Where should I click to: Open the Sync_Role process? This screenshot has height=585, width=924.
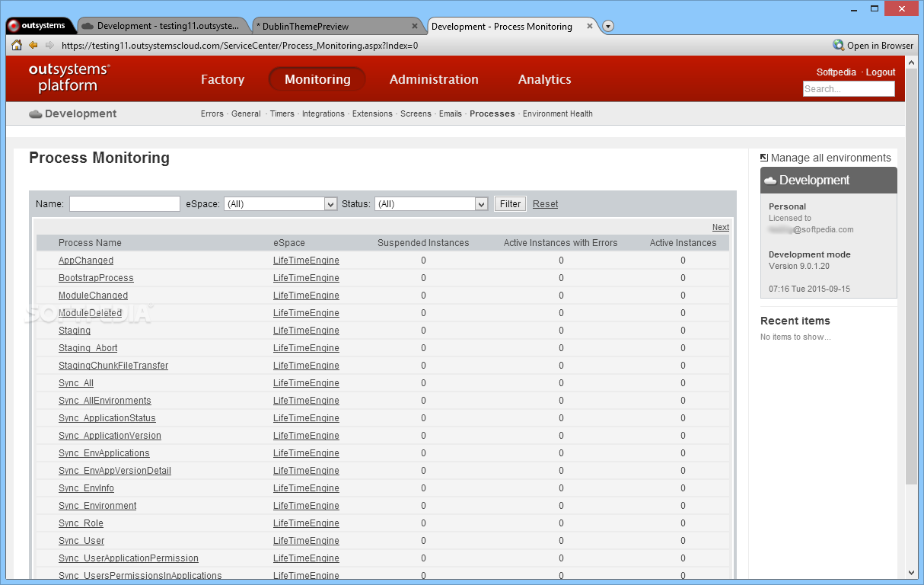(x=81, y=523)
